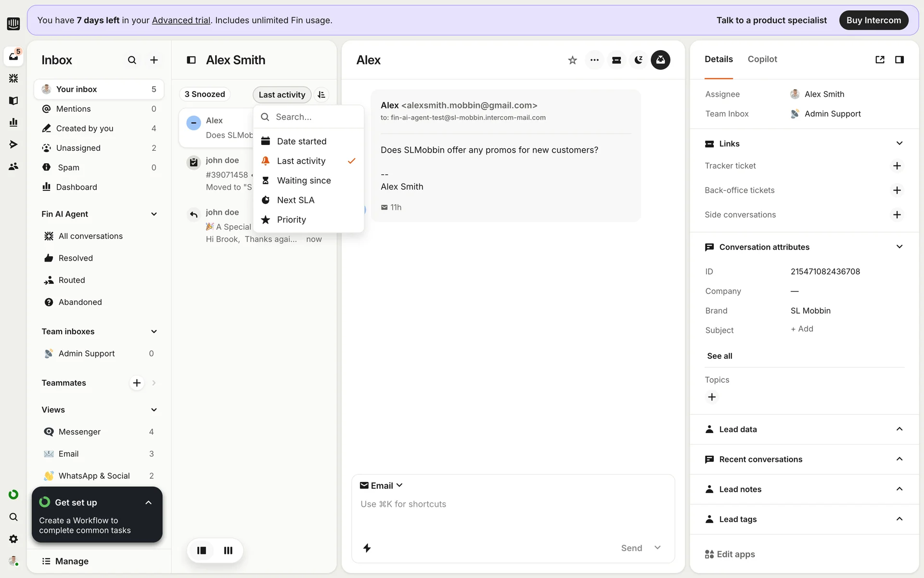Hide the right details sidebar

899,60
